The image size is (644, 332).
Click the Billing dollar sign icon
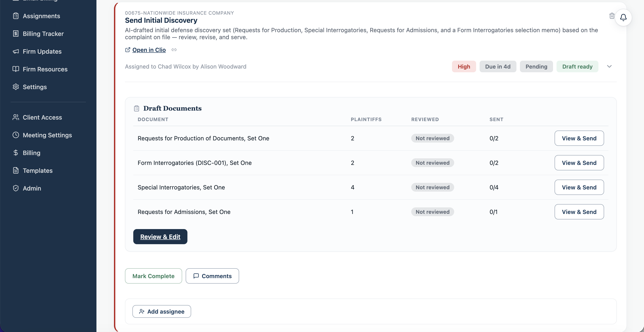click(16, 153)
